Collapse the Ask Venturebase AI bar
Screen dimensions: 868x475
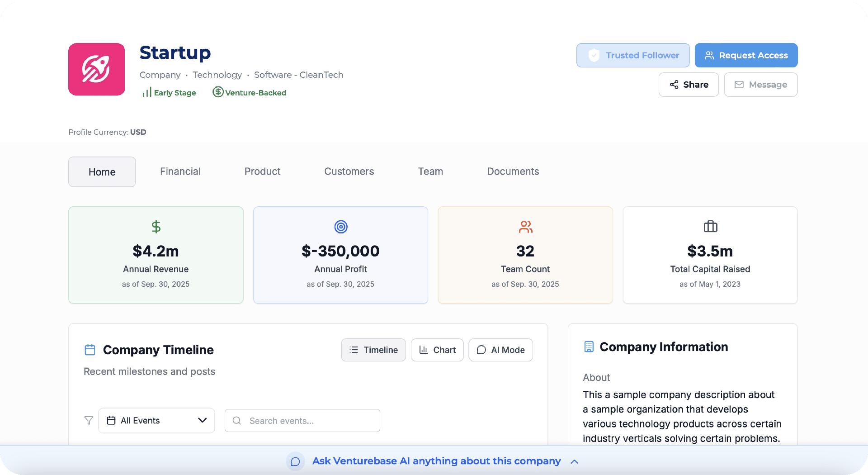pos(574,461)
